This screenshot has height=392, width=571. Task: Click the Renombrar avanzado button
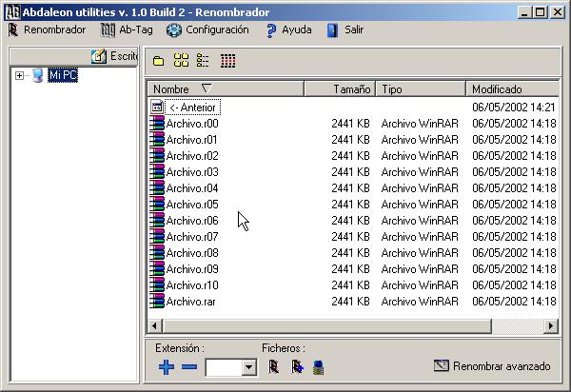[x=492, y=365]
